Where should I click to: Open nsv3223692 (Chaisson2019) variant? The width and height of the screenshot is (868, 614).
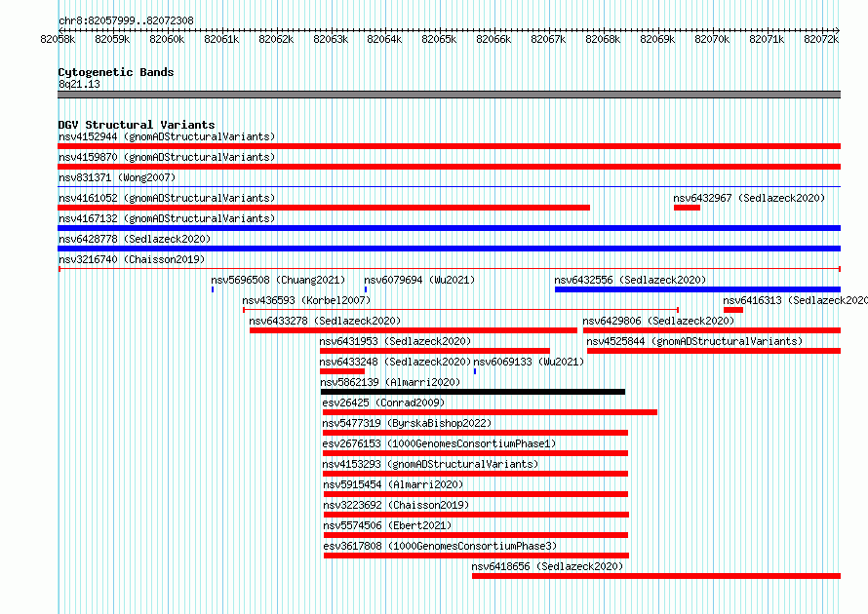(x=396, y=505)
